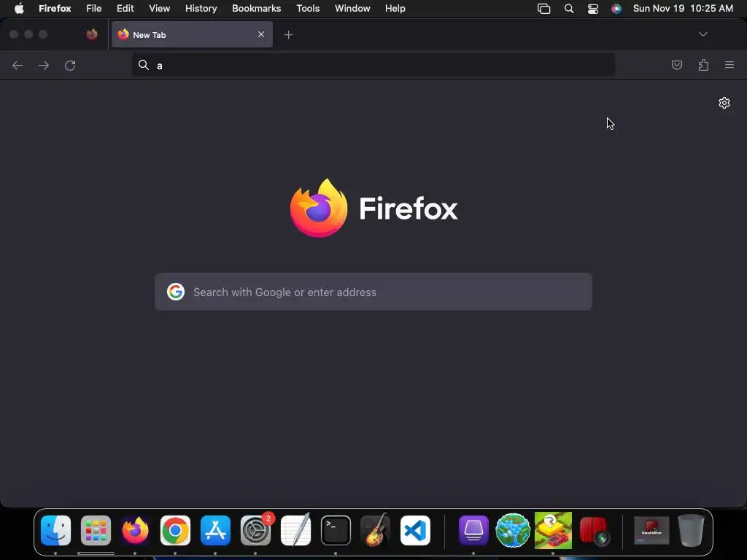Open the Bookmarks menu

coord(256,9)
